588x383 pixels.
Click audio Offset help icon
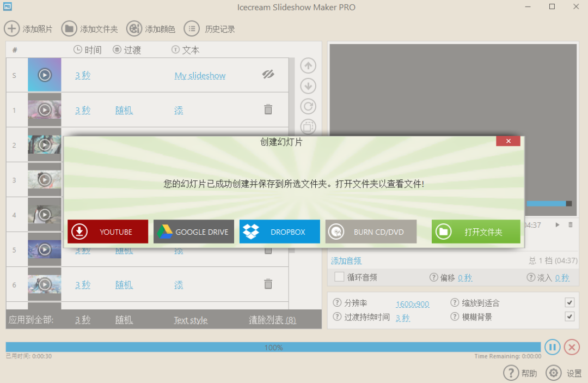[x=433, y=277]
